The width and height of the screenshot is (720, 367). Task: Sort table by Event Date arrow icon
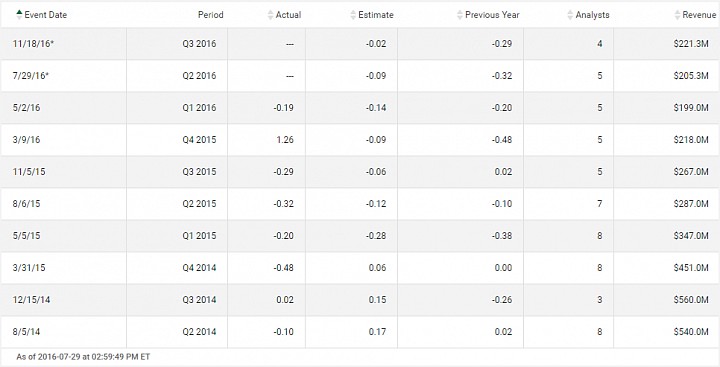19,15
